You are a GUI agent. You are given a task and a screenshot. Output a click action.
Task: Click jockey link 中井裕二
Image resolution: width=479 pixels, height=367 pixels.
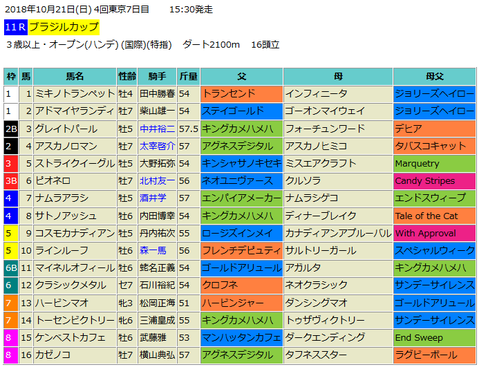(x=157, y=129)
